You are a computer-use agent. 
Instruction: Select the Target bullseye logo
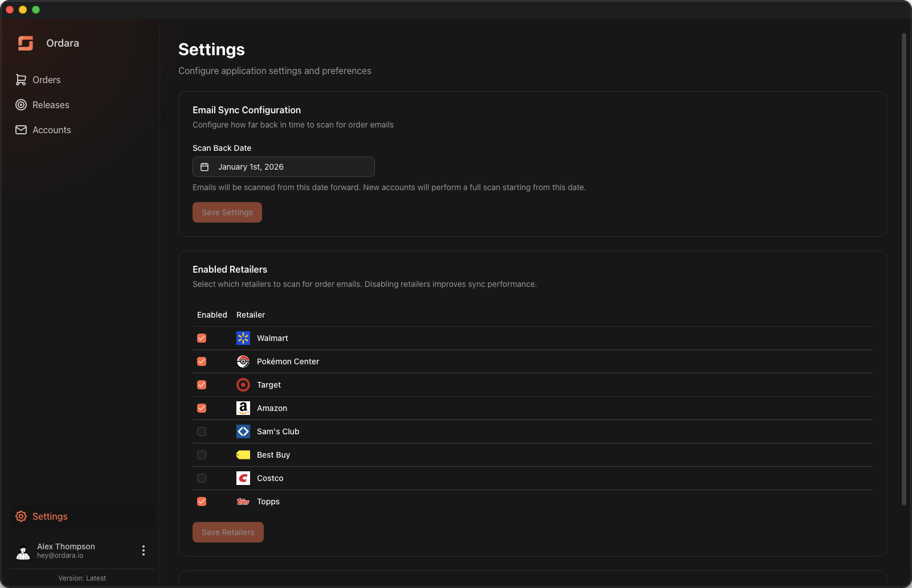243,385
